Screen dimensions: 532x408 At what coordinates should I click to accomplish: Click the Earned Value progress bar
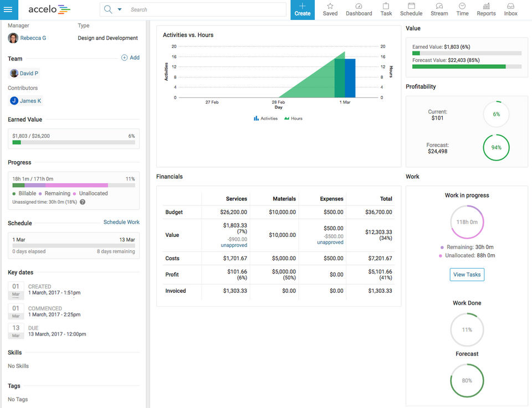tap(74, 142)
